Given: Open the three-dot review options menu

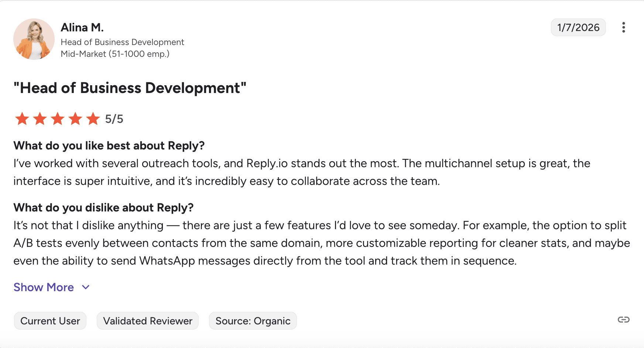Looking at the screenshot, I should tap(623, 27).
